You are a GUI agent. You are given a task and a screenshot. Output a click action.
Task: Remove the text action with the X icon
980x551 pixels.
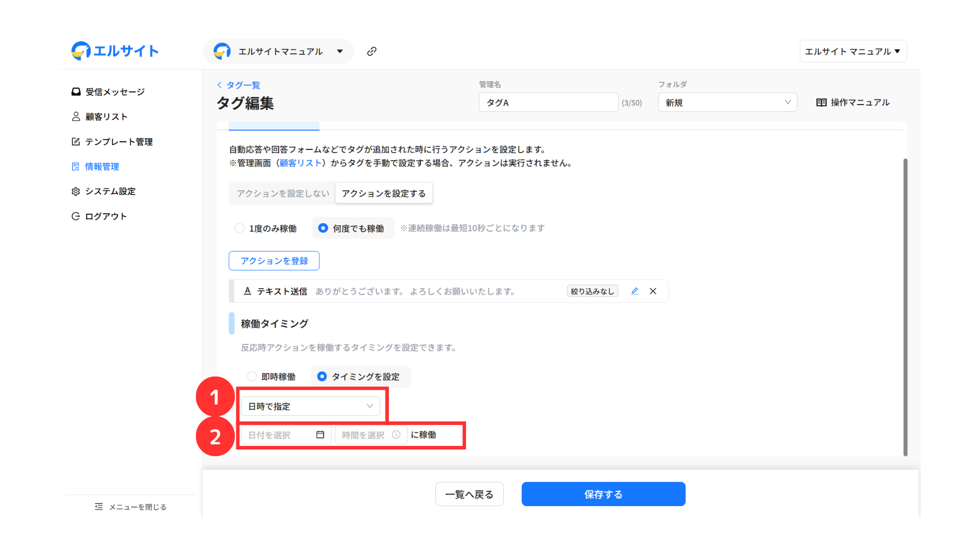click(x=653, y=291)
